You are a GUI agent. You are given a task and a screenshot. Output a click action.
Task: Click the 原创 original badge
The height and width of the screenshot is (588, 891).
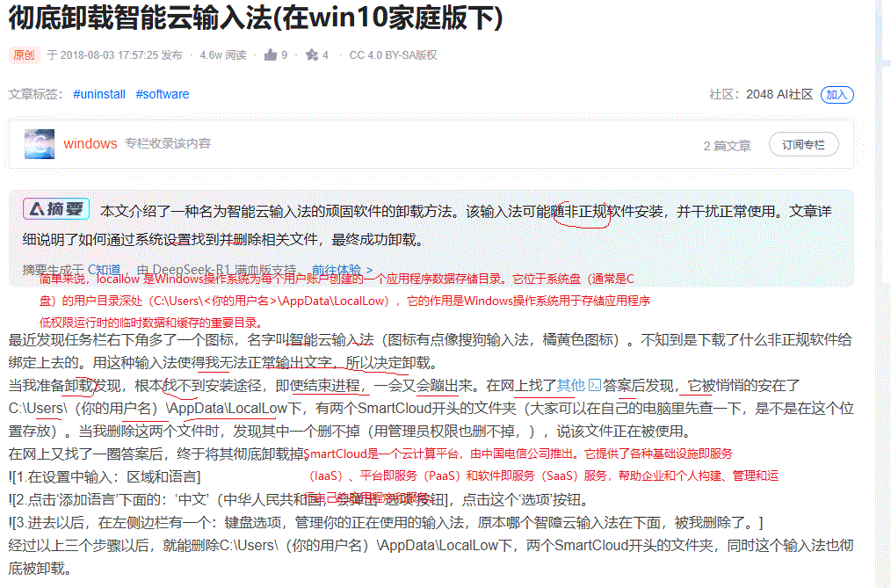(x=24, y=55)
